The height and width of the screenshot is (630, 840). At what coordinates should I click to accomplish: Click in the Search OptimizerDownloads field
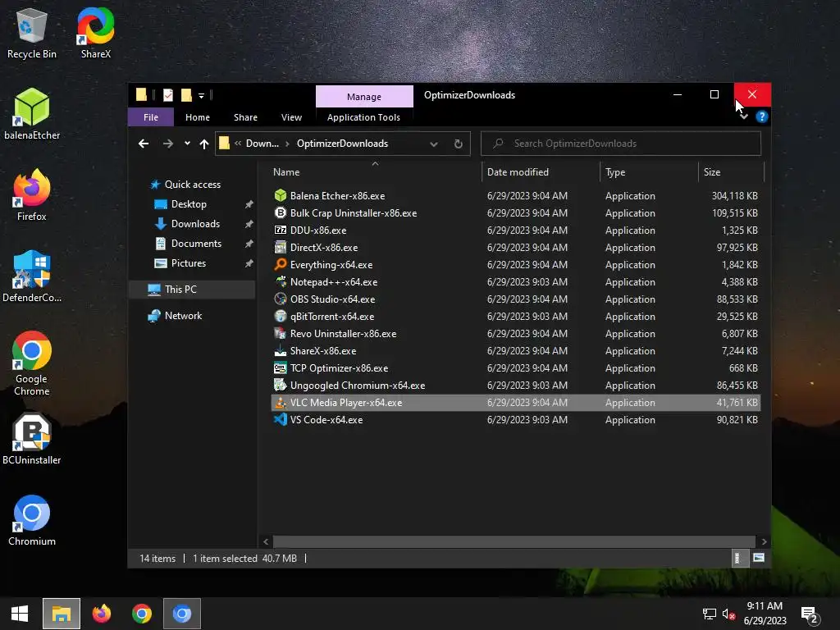pos(621,144)
